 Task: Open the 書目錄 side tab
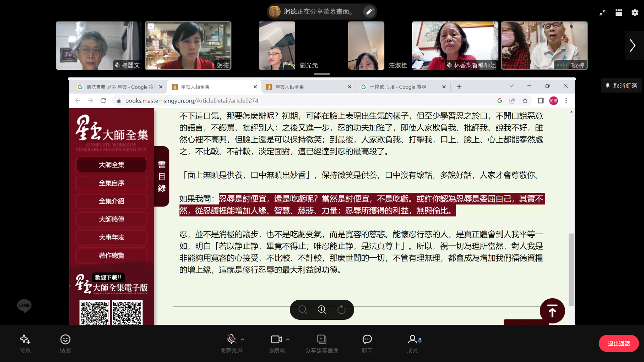(162, 176)
